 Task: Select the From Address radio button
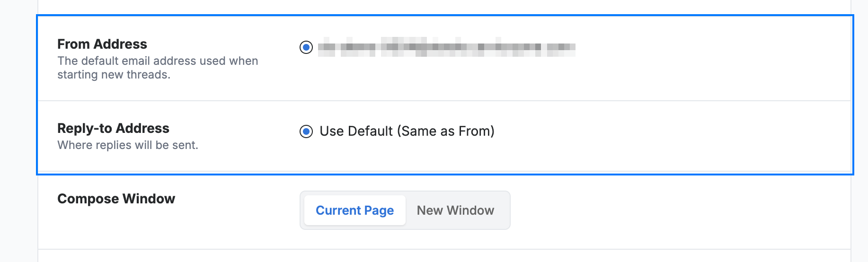tap(306, 47)
